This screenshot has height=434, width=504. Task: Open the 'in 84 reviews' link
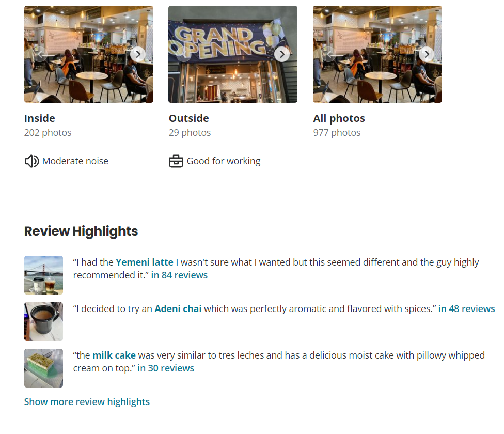[179, 275]
